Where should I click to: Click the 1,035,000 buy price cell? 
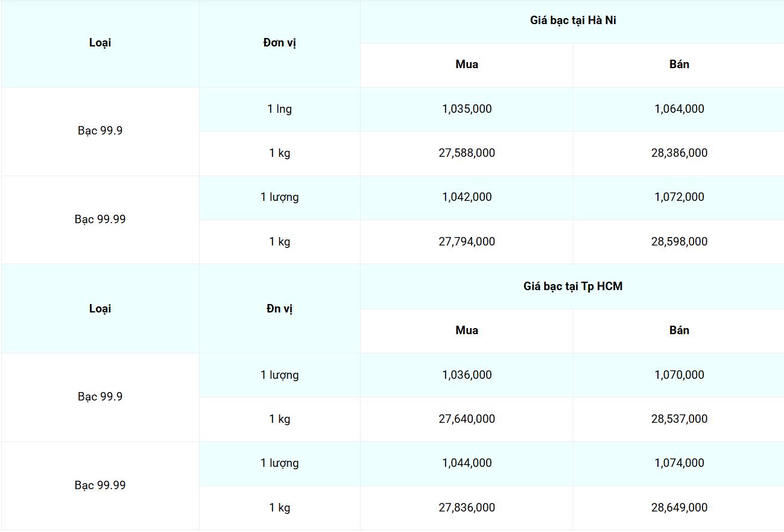pyautogui.click(x=467, y=109)
